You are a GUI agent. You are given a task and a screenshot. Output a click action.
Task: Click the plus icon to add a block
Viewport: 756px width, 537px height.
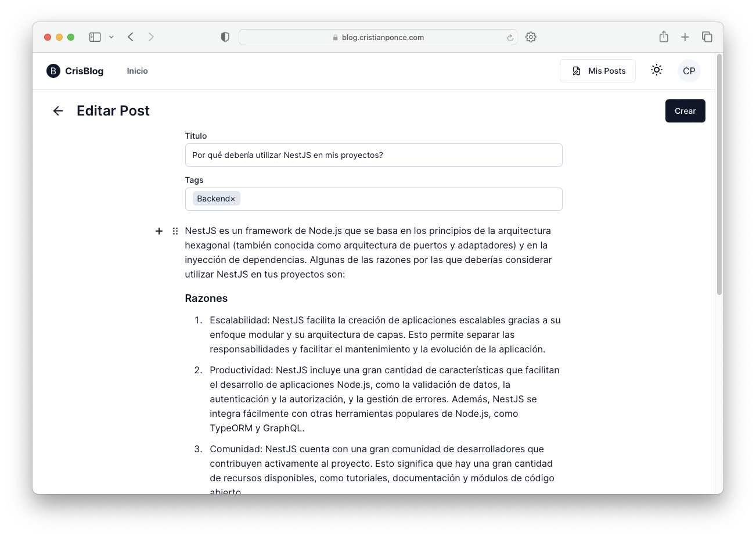click(159, 231)
